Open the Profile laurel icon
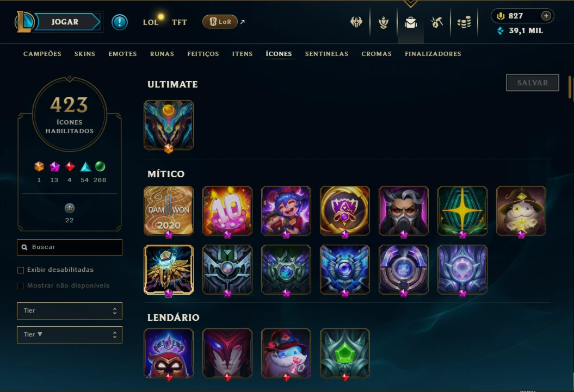Image resolution: width=574 pixels, height=392 pixels. pos(383,22)
